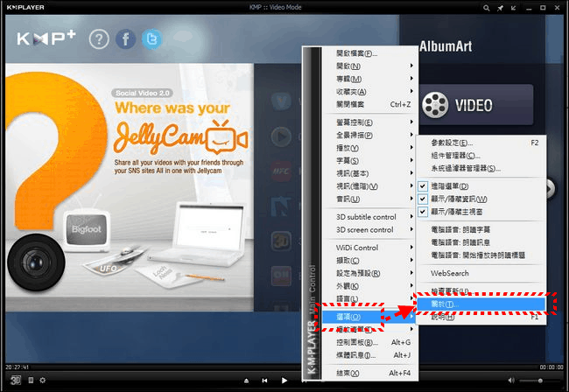Open 組件管理器(C)... submenu item

tap(481, 156)
